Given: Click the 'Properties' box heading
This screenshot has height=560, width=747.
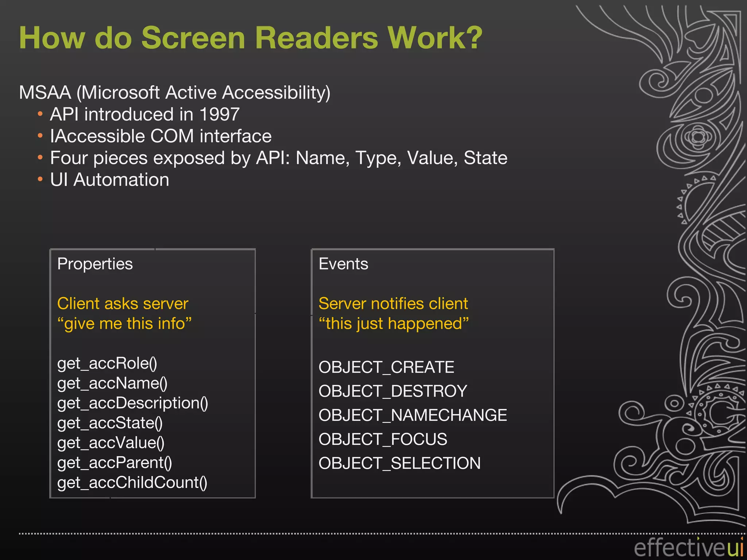Looking at the screenshot, I should 95,264.
